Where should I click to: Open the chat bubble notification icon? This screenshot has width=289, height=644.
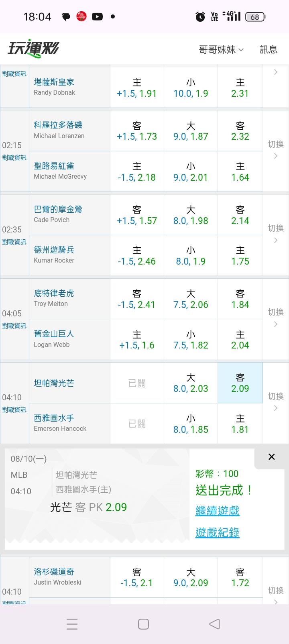66,16
